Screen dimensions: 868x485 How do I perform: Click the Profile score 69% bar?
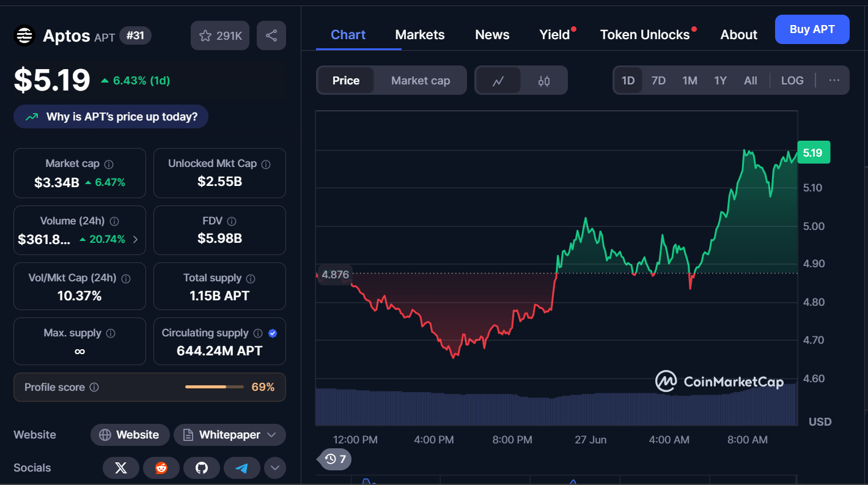(x=214, y=387)
